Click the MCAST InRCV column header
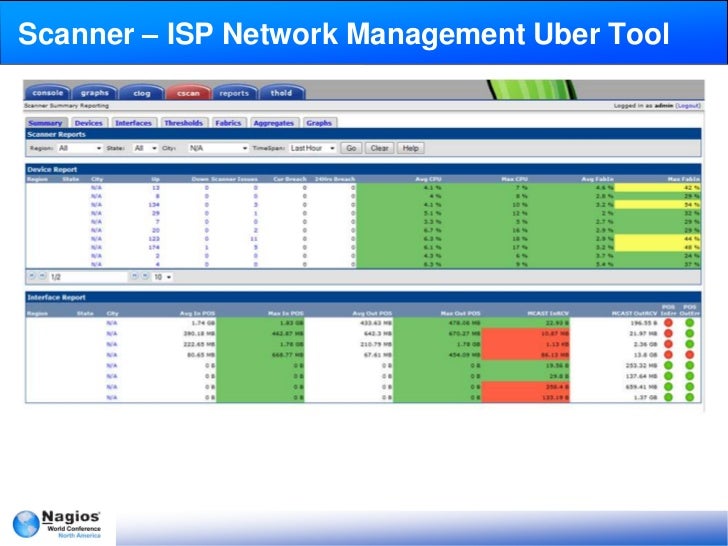 pos(548,313)
